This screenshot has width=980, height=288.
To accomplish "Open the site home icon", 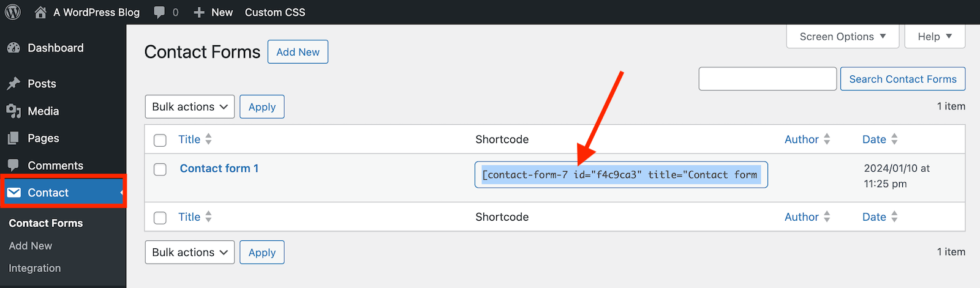I will 40,12.
